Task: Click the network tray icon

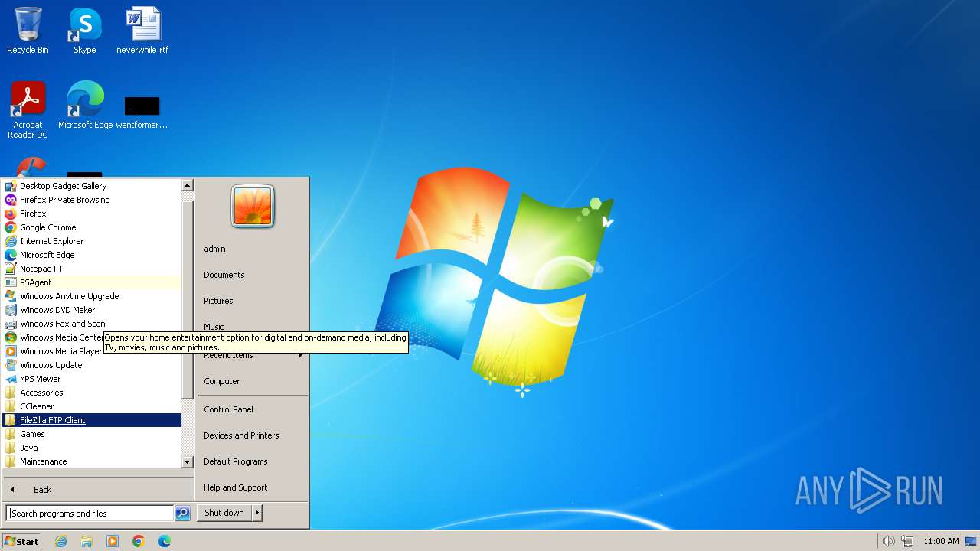Action: pos(907,541)
